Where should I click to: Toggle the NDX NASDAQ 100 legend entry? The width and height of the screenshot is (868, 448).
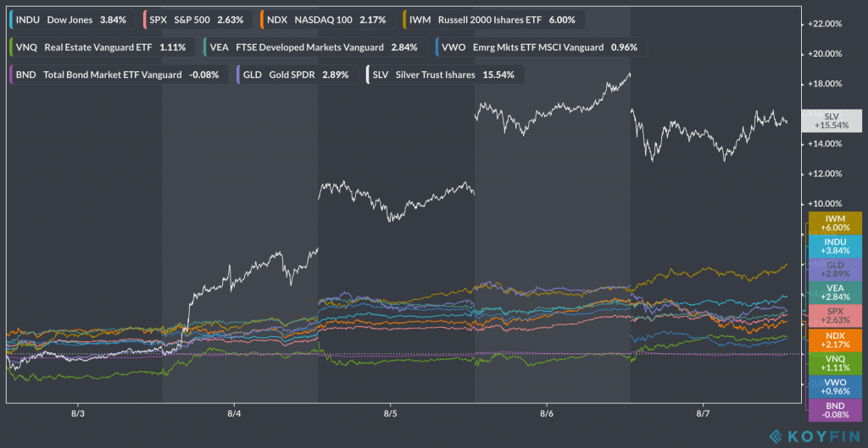pyautogui.click(x=328, y=19)
